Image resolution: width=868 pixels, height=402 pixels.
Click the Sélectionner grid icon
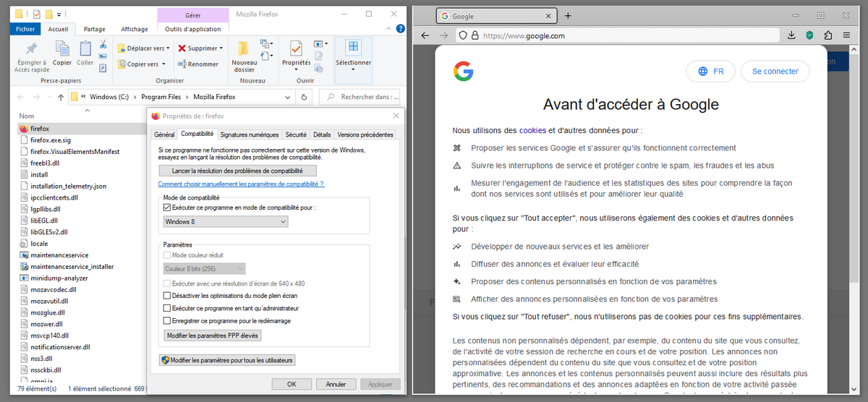click(353, 48)
